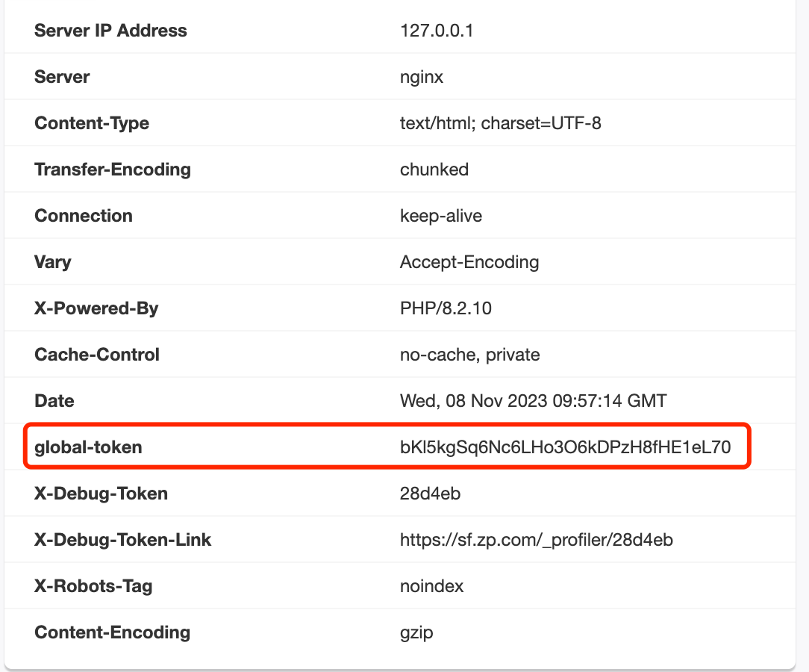
Task: Click the PHP/8.2.10 version value
Action: pyautogui.click(x=446, y=308)
